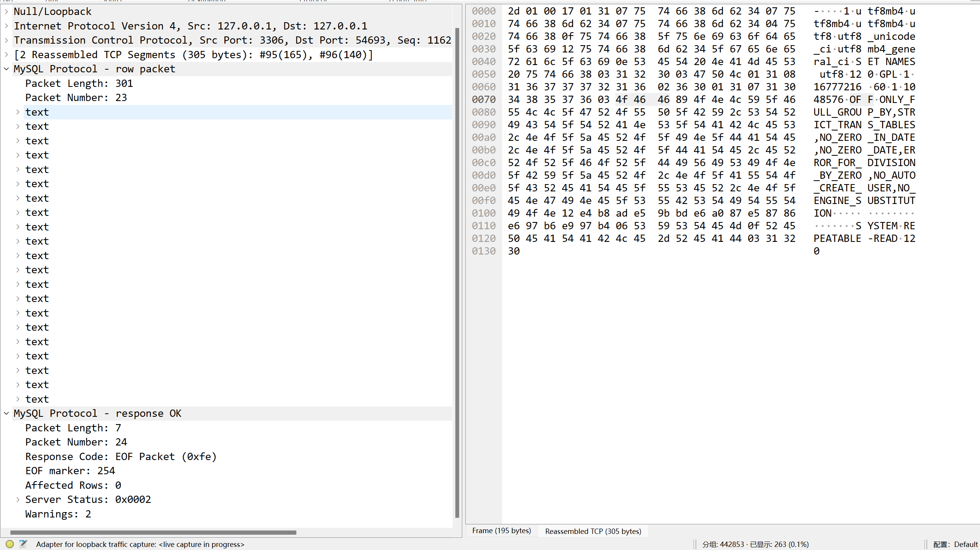Switch to Frame (195 bytes) tab
The width and height of the screenshot is (980, 550).
pyautogui.click(x=501, y=531)
